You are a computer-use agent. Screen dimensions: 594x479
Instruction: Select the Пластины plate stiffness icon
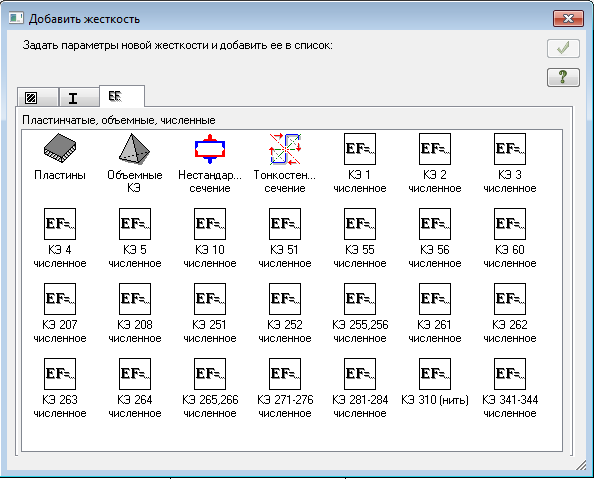pos(60,149)
